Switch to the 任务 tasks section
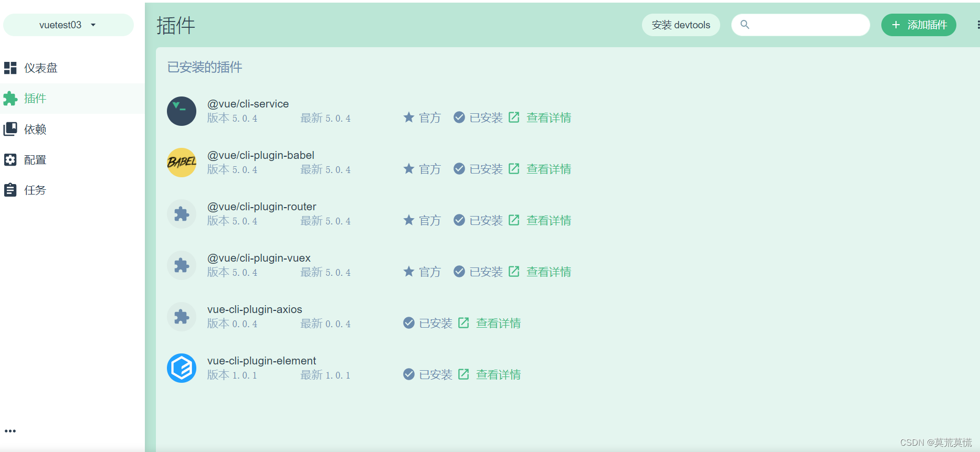The width and height of the screenshot is (980, 452). 72,190
